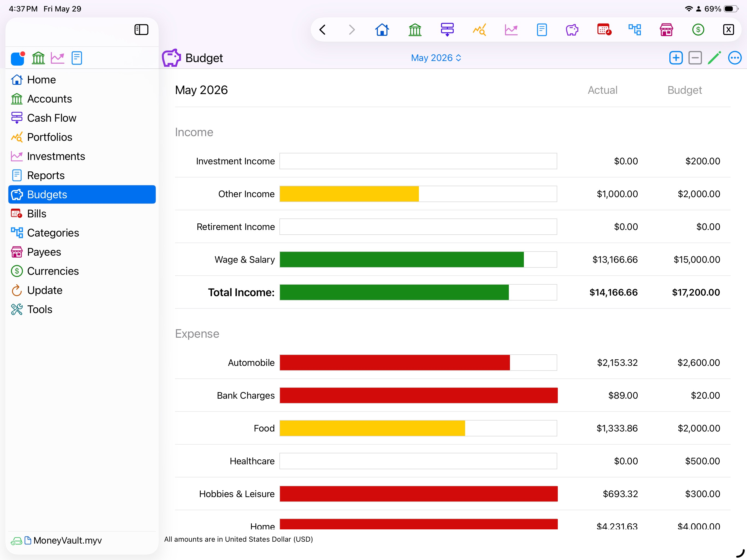Open Portfolios icon in top toolbar
Image resolution: width=747 pixels, height=560 pixels.
click(x=479, y=30)
